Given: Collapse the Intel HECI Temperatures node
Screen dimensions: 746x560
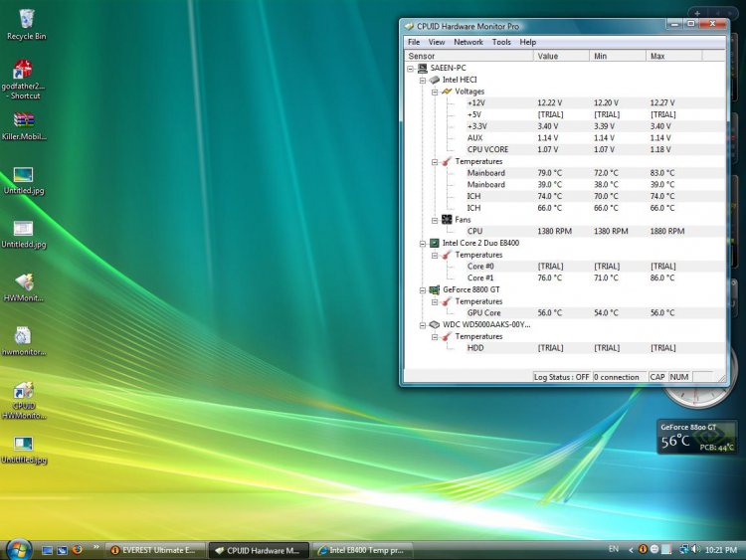Looking at the screenshot, I should [435, 162].
